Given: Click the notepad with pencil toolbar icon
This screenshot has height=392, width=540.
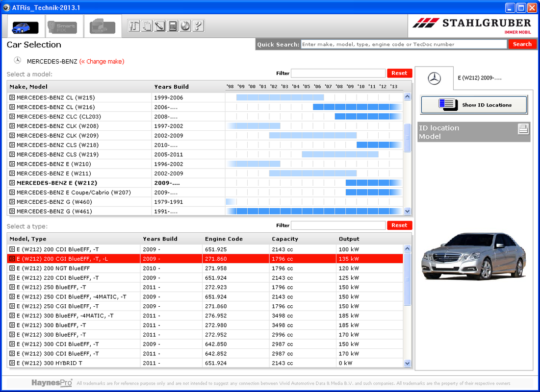Looking at the screenshot, I should [x=160, y=26].
